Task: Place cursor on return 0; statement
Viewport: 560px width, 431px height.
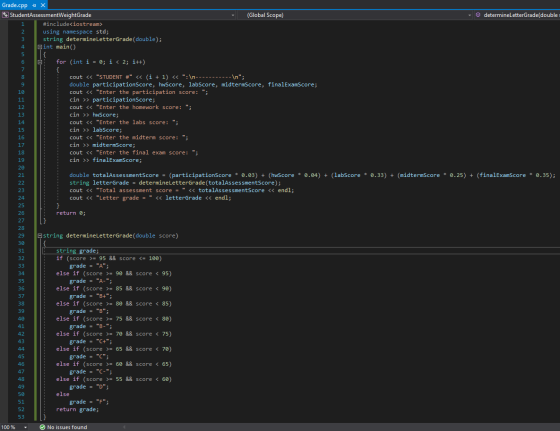Action: pyautogui.click(x=71, y=213)
